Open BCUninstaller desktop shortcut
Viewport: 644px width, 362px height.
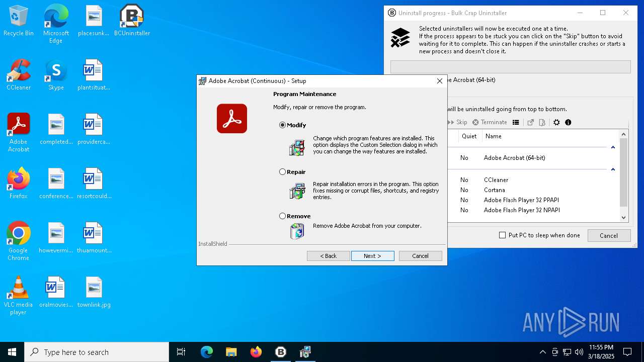pyautogui.click(x=132, y=21)
